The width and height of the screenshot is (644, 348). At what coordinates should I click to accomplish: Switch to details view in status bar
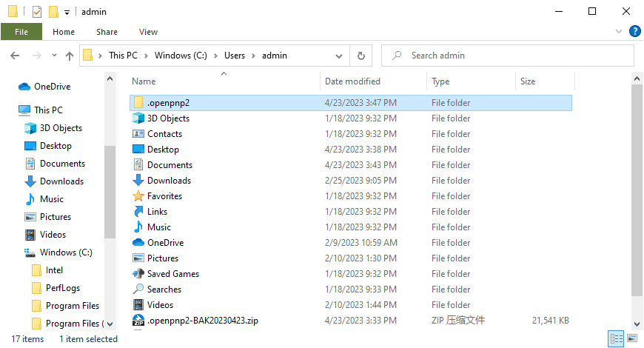coord(615,339)
